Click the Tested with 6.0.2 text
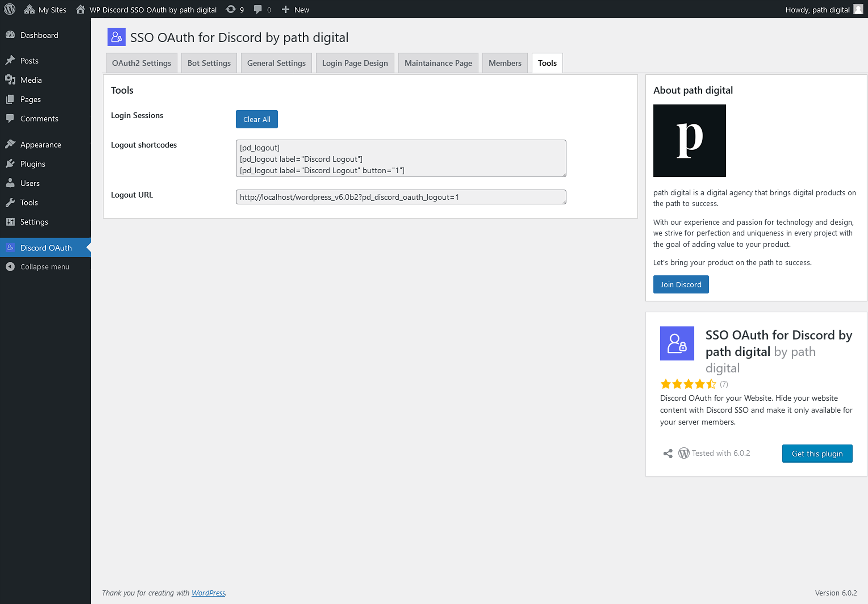Viewport: 868px width, 604px height. click(x=720, y=453)
